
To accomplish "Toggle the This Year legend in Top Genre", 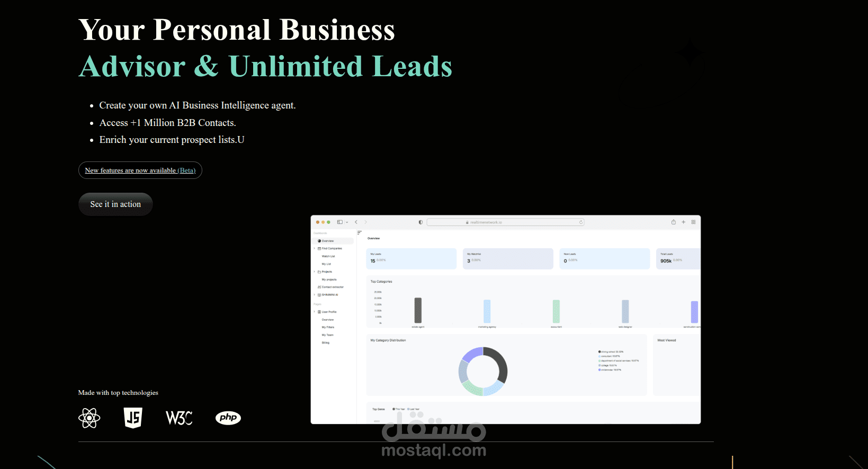I will (x=399, y=409).
